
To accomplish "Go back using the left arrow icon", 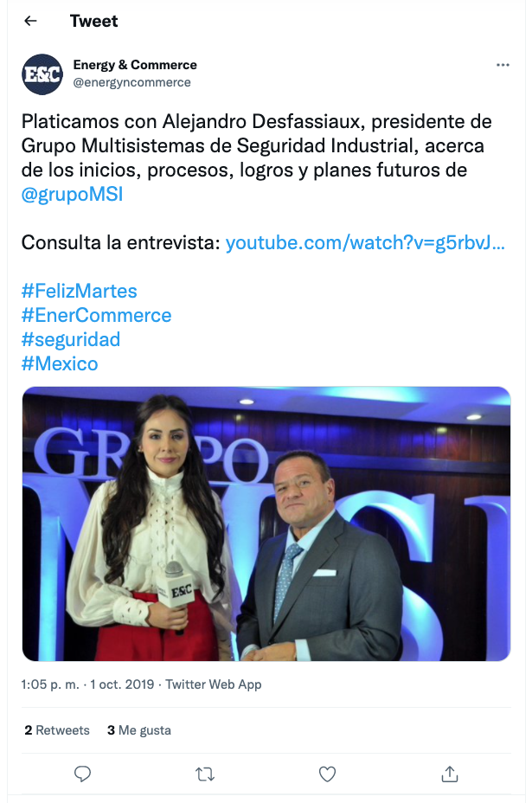I will click(31, 21).
